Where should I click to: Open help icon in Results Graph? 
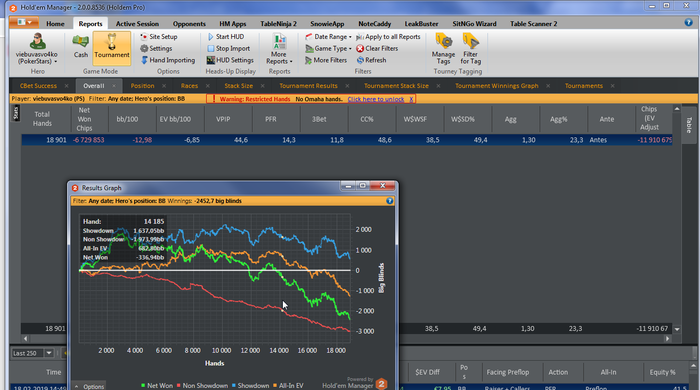390,201
